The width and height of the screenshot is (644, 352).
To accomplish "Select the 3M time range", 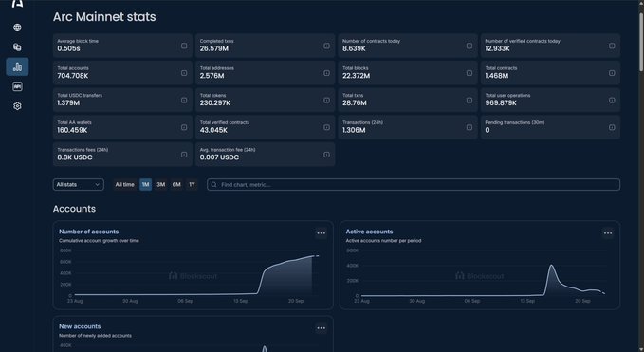I will [x=161, y=185].
